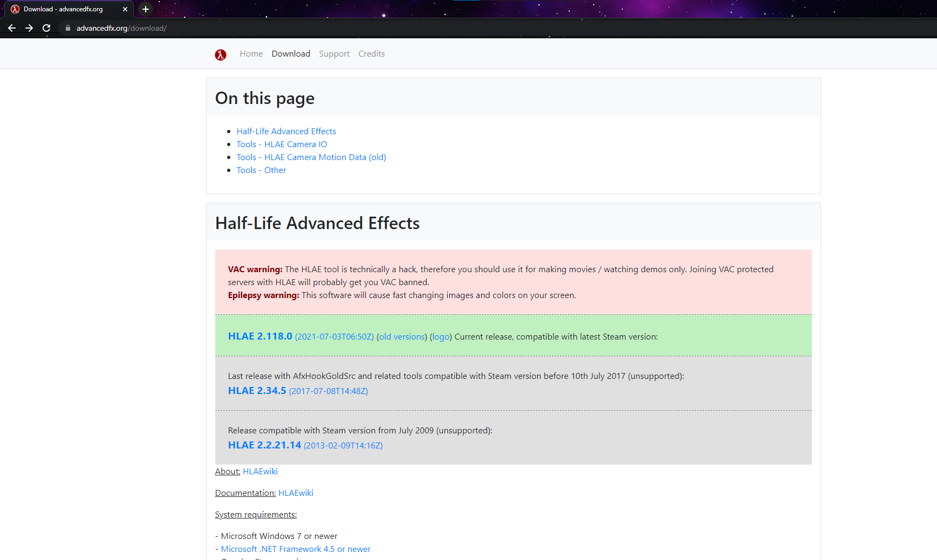Download HLAE 2.118.0 current release
This screenshot has height=560, width=937.
[x=260, y=336]
